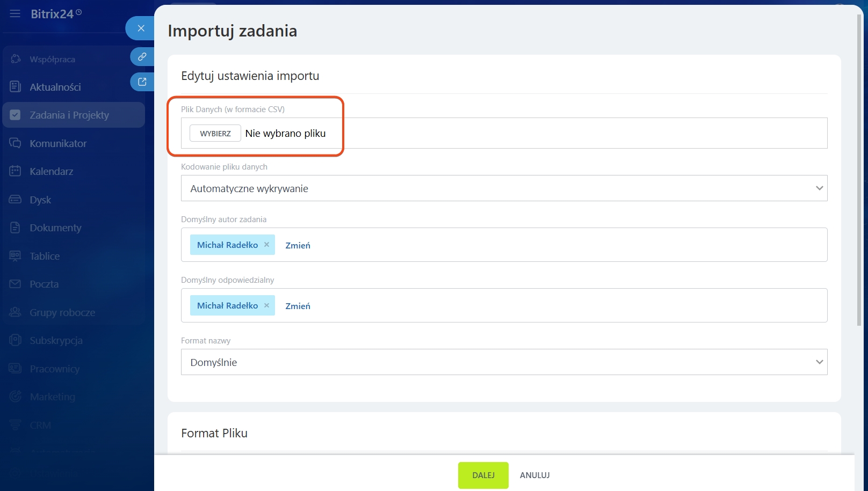
Task: Click Zmień next to default task author
Action: (298, 245)
